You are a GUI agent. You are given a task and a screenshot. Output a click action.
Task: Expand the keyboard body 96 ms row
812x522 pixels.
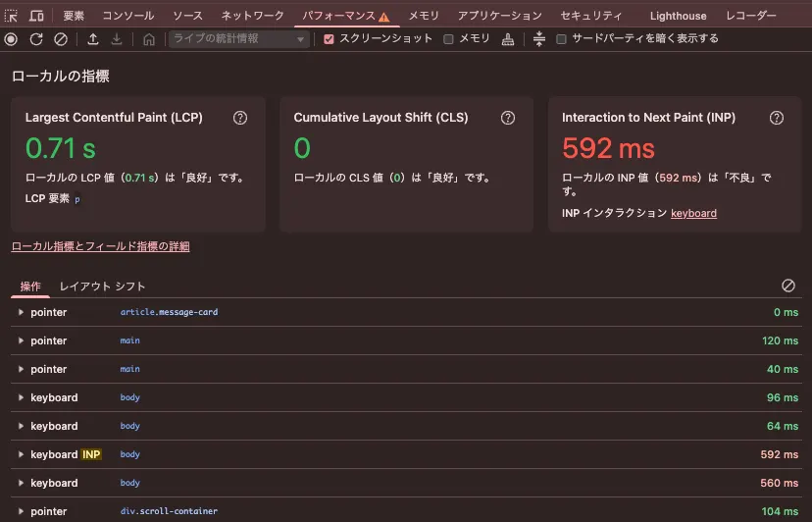click(21, 397)
